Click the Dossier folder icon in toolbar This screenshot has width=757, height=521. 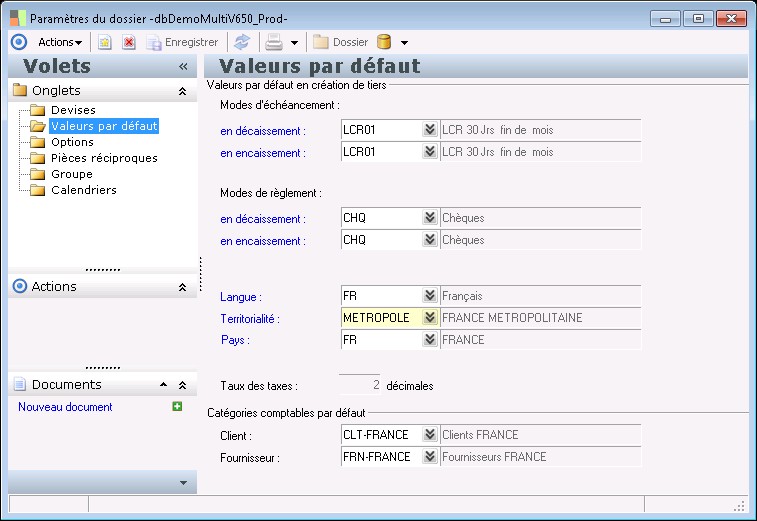pos(321,42)
